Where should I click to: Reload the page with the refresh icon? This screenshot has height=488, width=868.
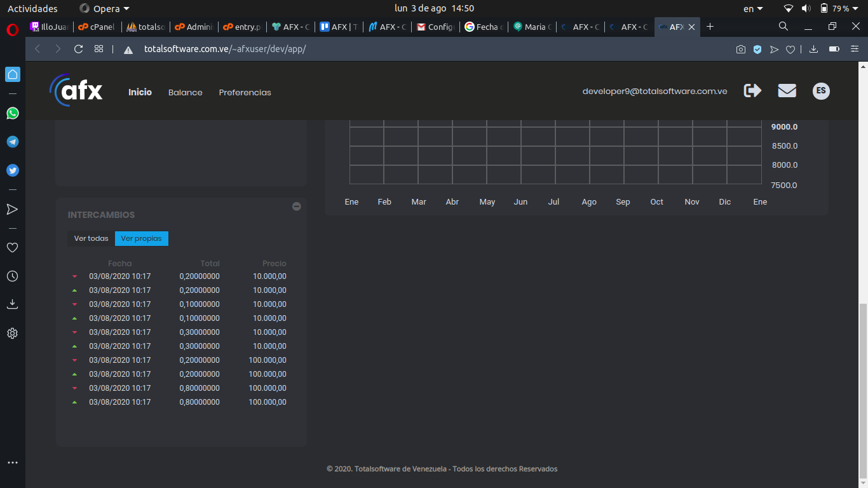(x=79, y=49)
